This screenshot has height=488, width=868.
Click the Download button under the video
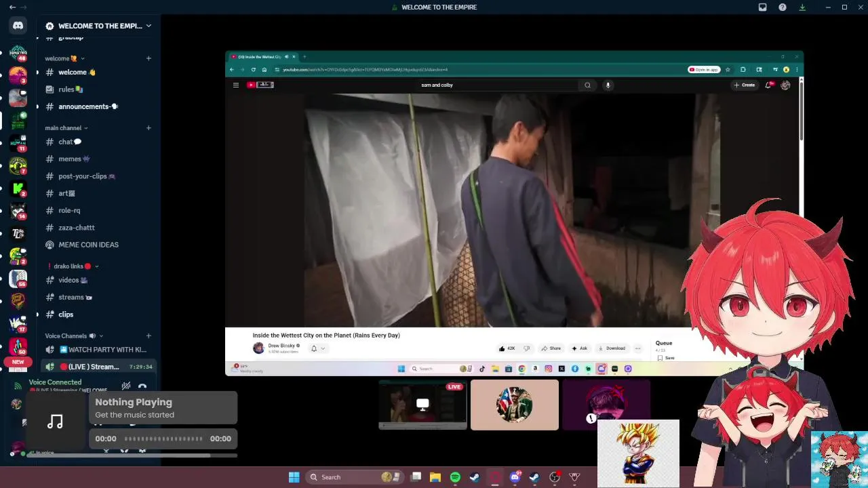[612, 348]
